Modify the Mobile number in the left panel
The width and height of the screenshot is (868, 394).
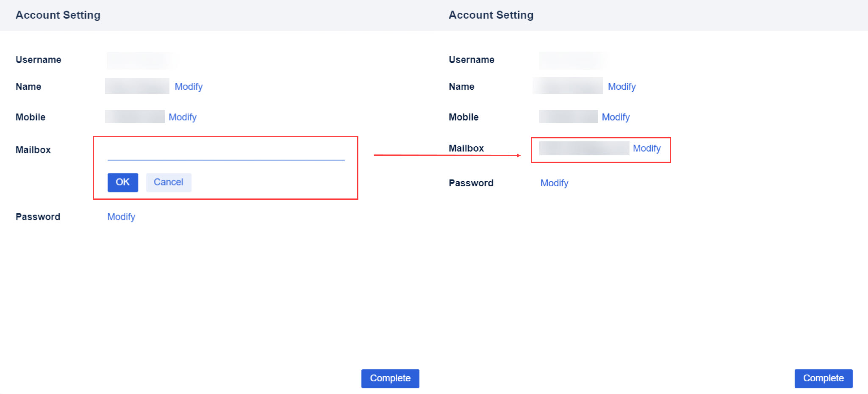183,117
